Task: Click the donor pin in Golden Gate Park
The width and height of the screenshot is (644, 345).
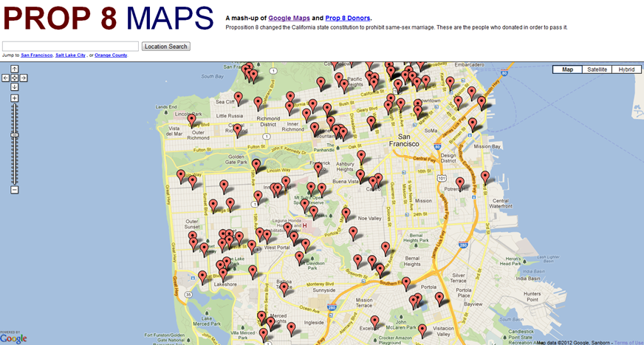Action: pos(256,165)
